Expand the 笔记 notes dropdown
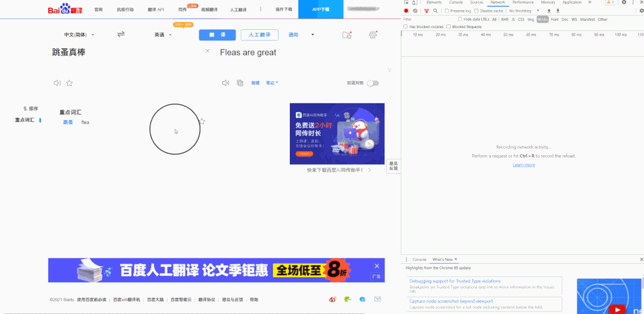Screen dimensions: 644x314 273,82
